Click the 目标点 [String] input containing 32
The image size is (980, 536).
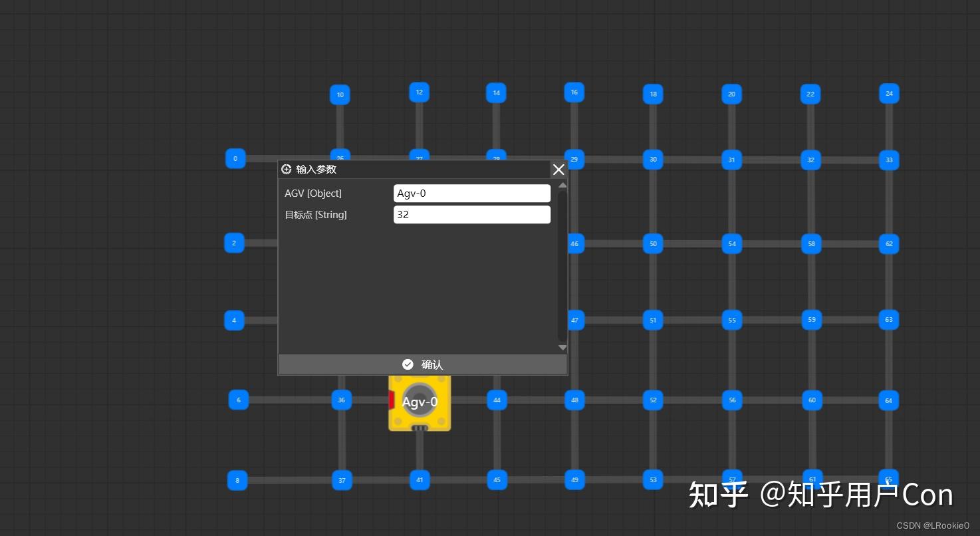472,214
